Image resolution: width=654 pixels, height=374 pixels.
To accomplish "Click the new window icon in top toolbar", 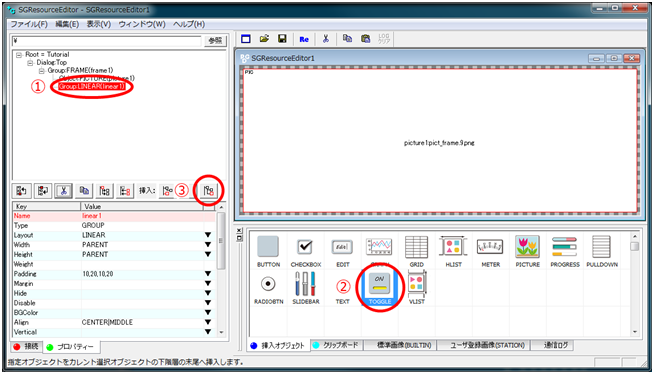I will point(246,39).
